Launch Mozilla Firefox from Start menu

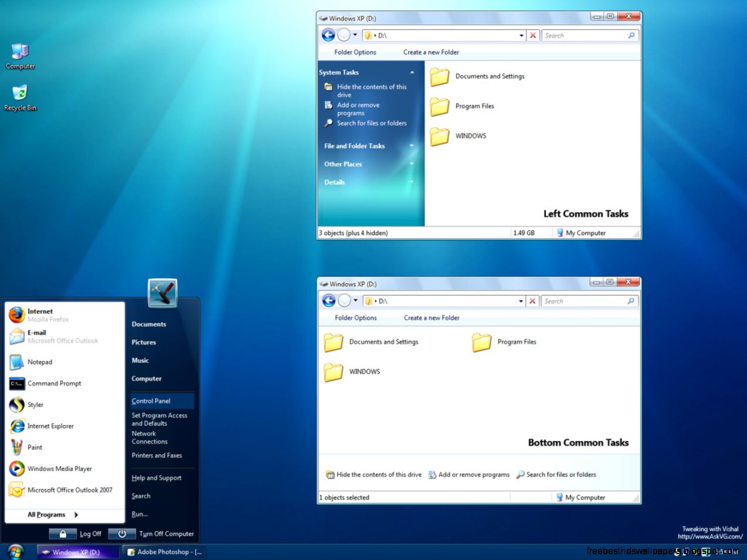pyautogui.click(x=64, y=315)
